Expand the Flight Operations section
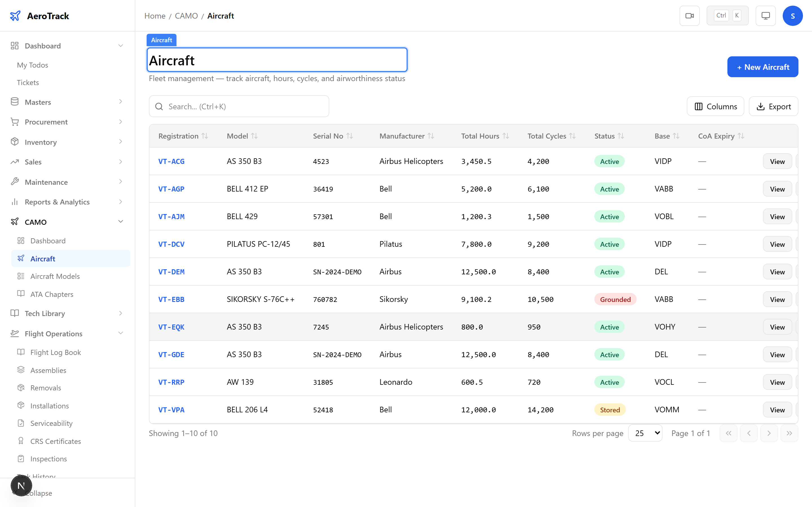 (53, 334)
